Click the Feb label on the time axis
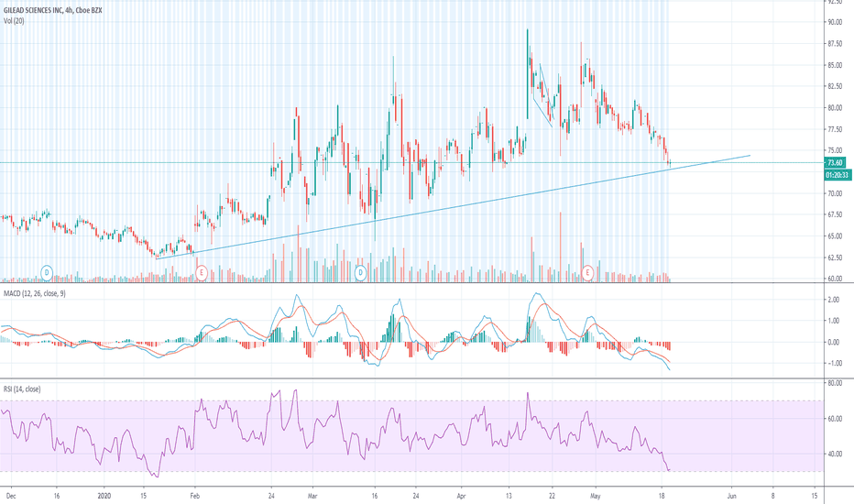Screen dimensions: 854x504 (195, 496)
